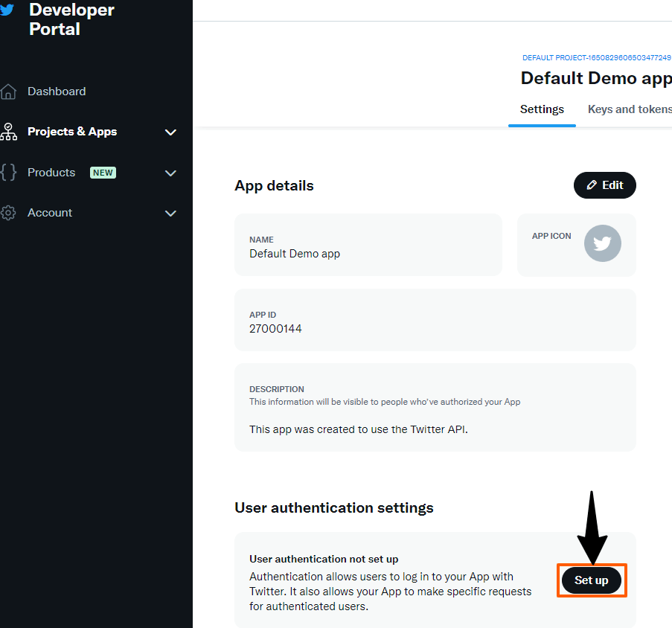Click the App ID value 27000144
Image resolution: width=672 pixels, height=628 pixels.
pyautogui.click(x=275, y=329)
